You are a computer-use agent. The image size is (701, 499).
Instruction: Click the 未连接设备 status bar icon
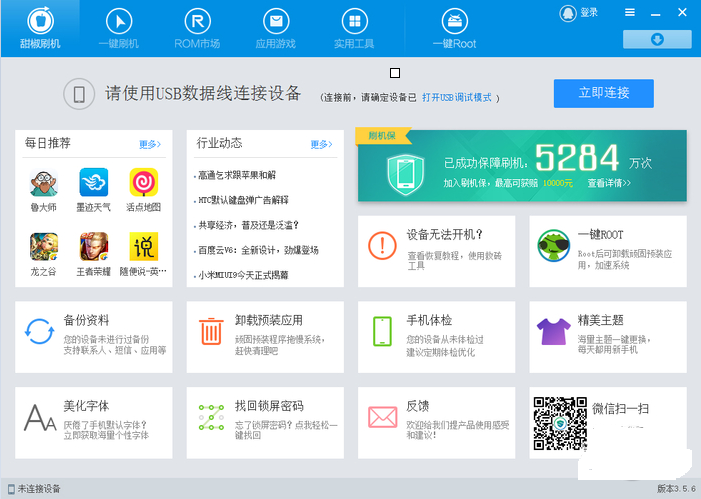pos(11,489)
